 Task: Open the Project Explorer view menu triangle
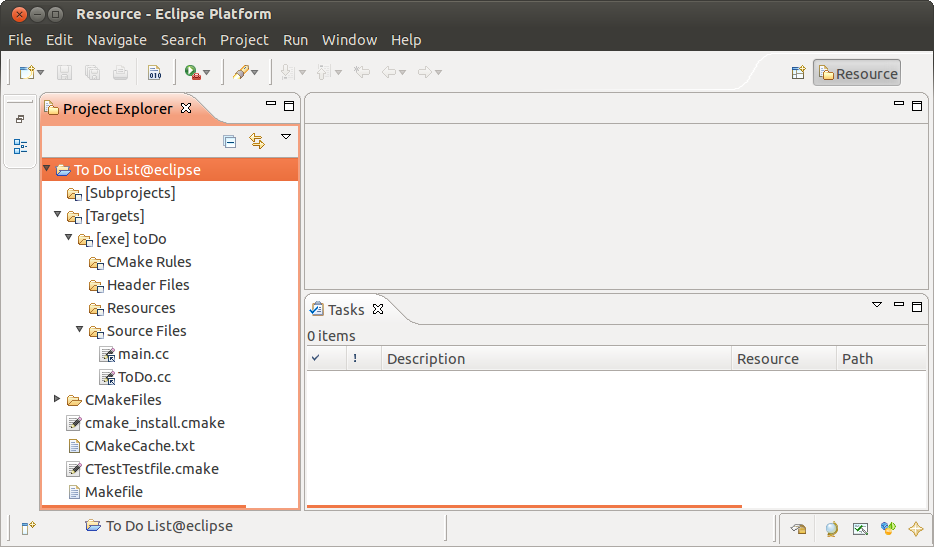tap(286, 137)
